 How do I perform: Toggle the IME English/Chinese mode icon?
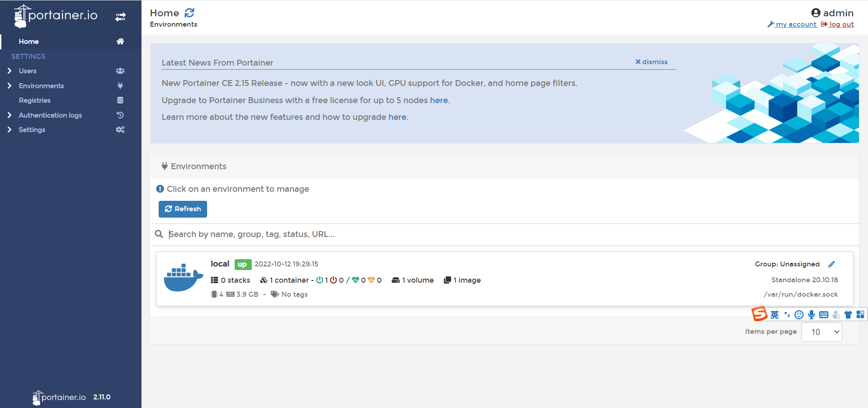[x=775, y=315]
